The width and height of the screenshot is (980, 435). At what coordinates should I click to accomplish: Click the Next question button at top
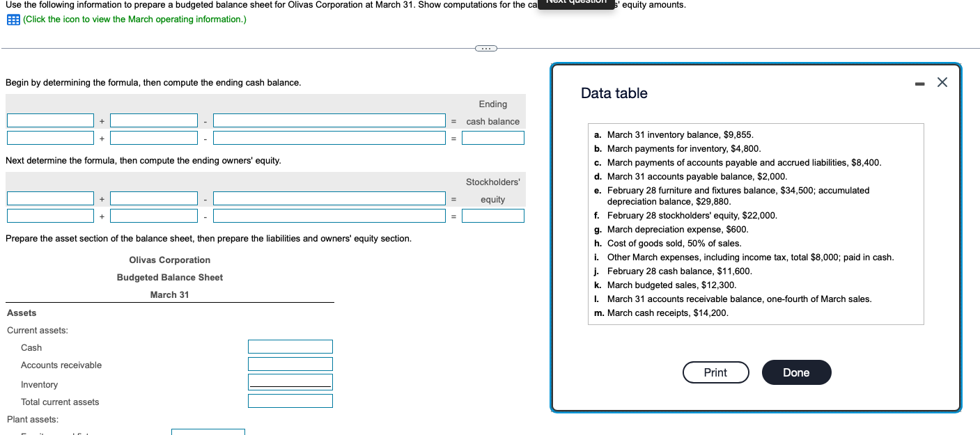click(x=576, y=5)
